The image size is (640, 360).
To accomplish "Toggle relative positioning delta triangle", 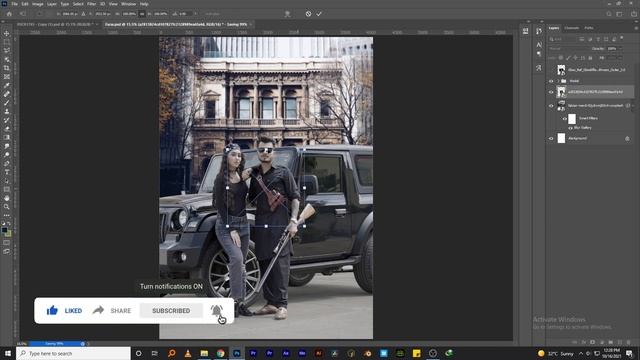I will pyautogui.click(x=83, y=14).
